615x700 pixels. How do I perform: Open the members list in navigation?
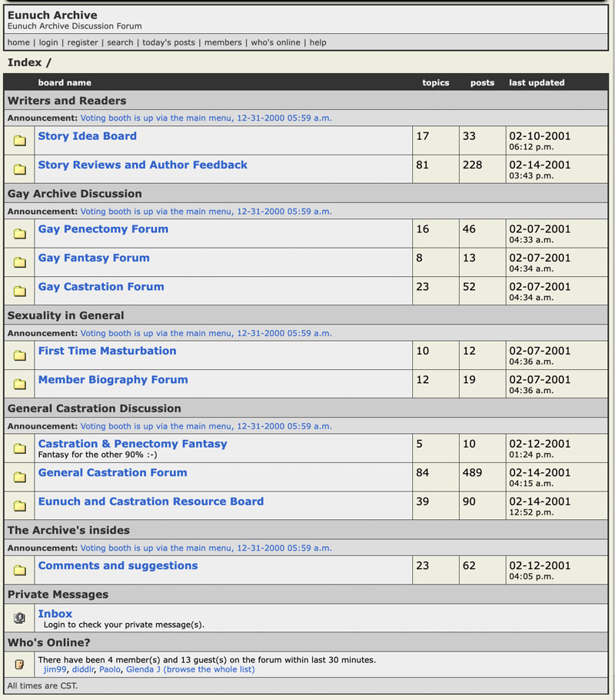[223, 42]
